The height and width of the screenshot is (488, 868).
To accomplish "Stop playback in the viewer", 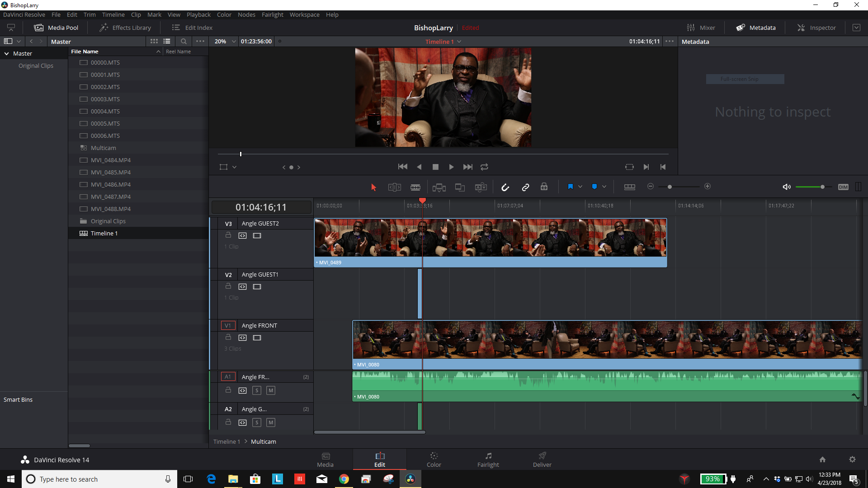I will [x=435, y=167].
